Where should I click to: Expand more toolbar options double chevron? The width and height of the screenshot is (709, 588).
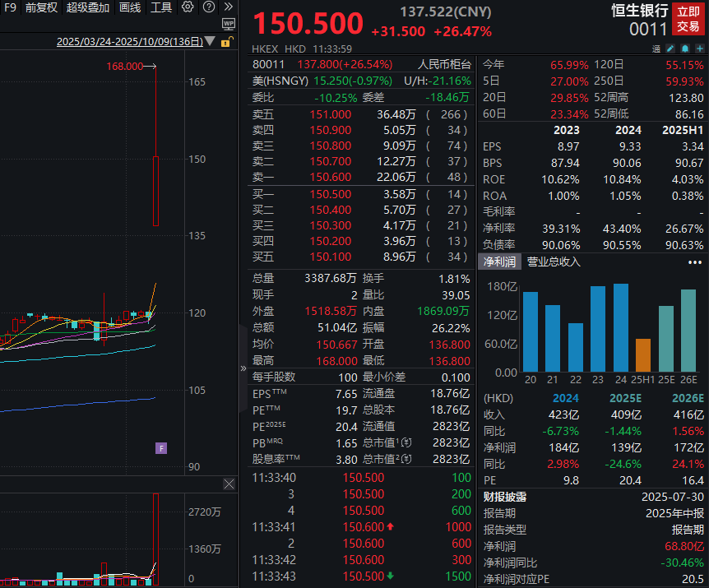tap(228, 7)
